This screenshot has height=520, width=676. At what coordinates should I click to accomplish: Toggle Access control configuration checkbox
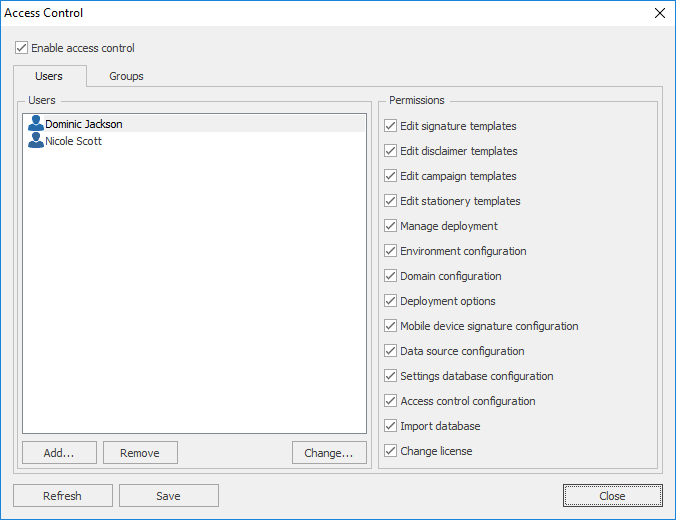pyautogui.click(x=390, y=401)
